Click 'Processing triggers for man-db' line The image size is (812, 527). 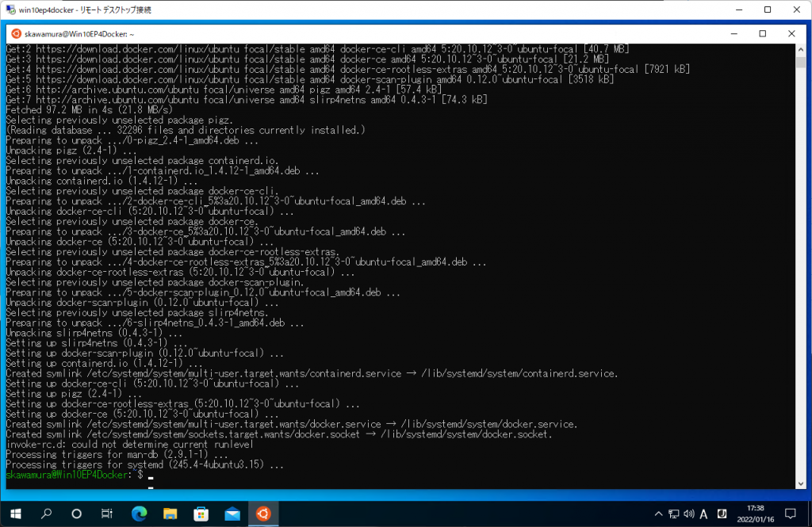pyautogui.click(x=117, y=455)
